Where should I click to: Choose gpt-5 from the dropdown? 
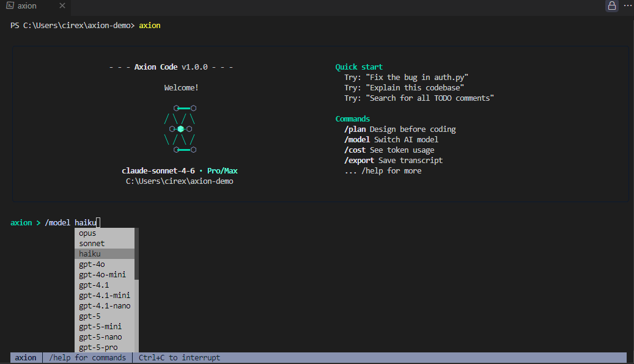pos(105,316)
